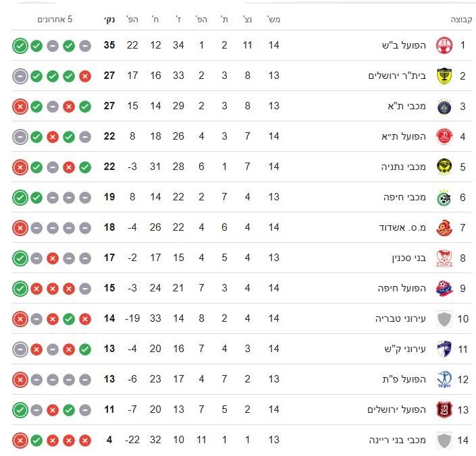The height and width of the screenshot is (456, 476).
Task: Click the Maccabi Netanya club logo
Action: tap(444, 167)
